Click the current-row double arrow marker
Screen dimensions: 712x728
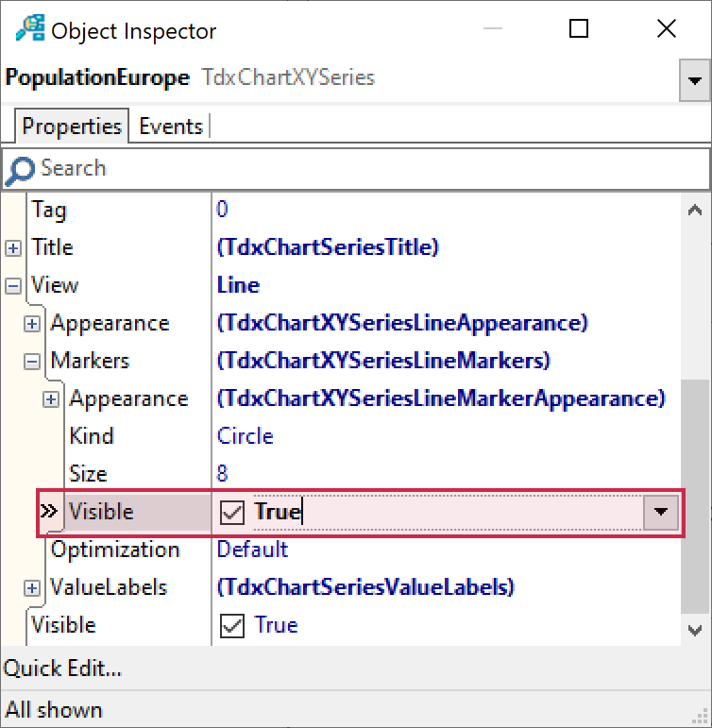47,512
